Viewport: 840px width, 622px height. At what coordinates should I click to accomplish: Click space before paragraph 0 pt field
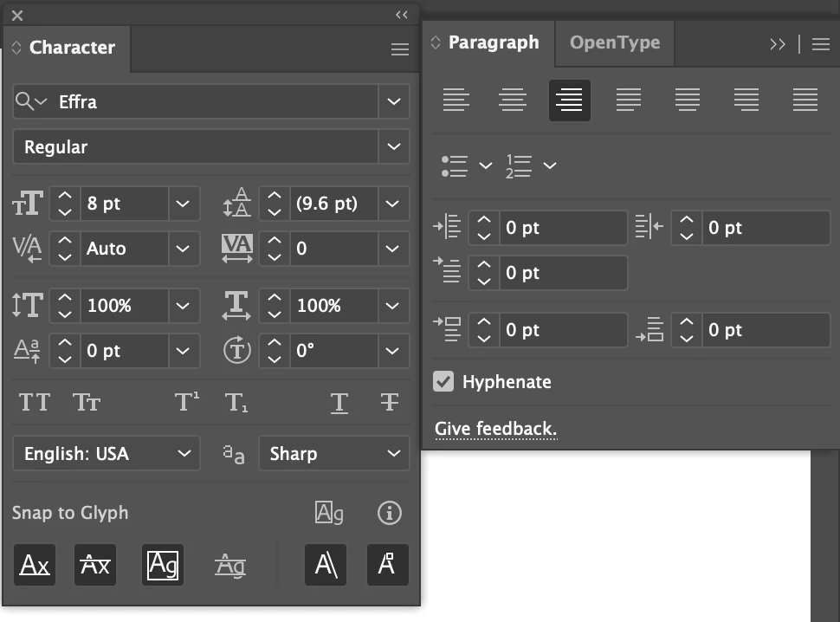563,330
